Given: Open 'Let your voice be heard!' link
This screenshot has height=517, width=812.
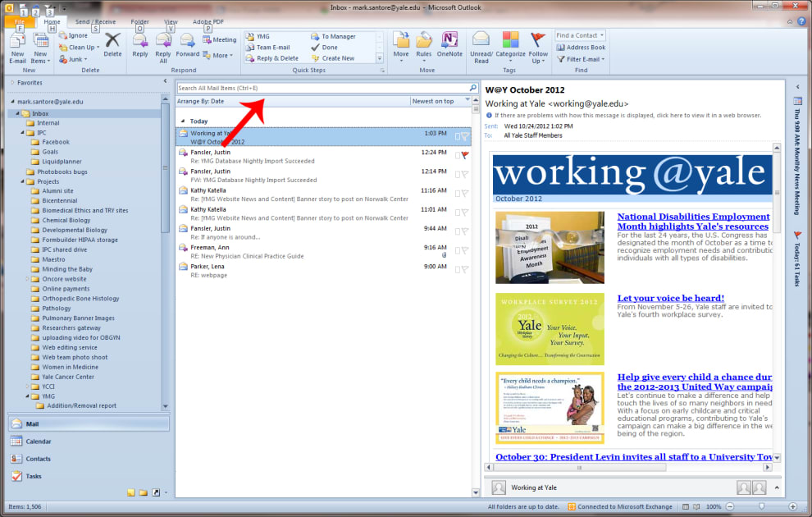Looking at the screenshot, I should 671,298.
